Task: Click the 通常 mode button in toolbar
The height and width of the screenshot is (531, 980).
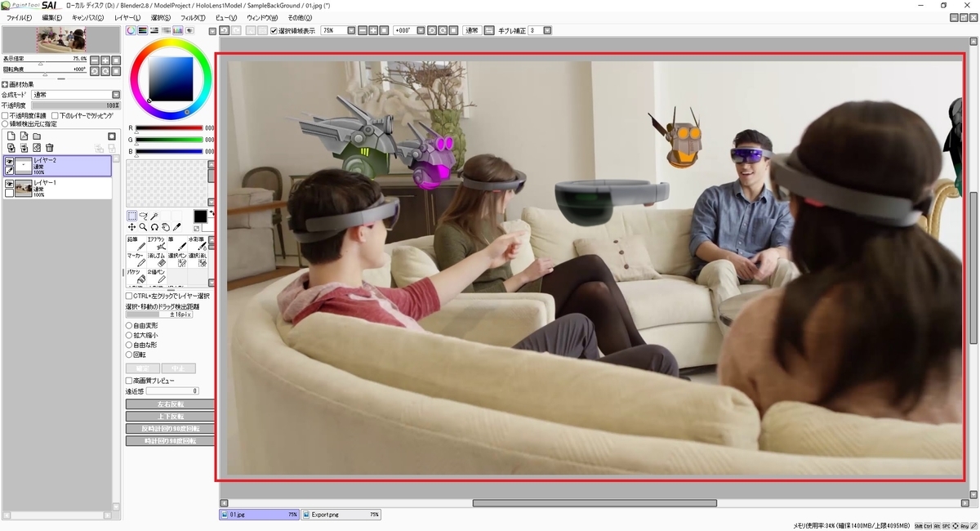Action: point(471,30)
